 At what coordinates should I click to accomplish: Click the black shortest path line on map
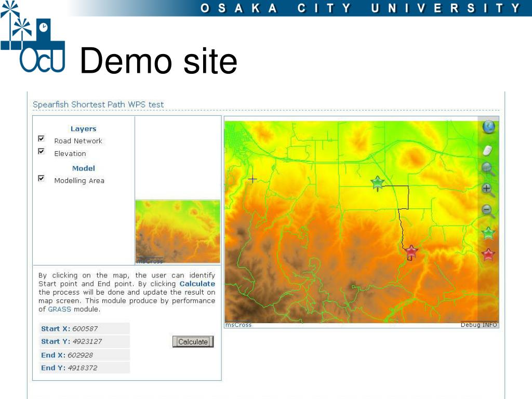click(x=408, y=197)
